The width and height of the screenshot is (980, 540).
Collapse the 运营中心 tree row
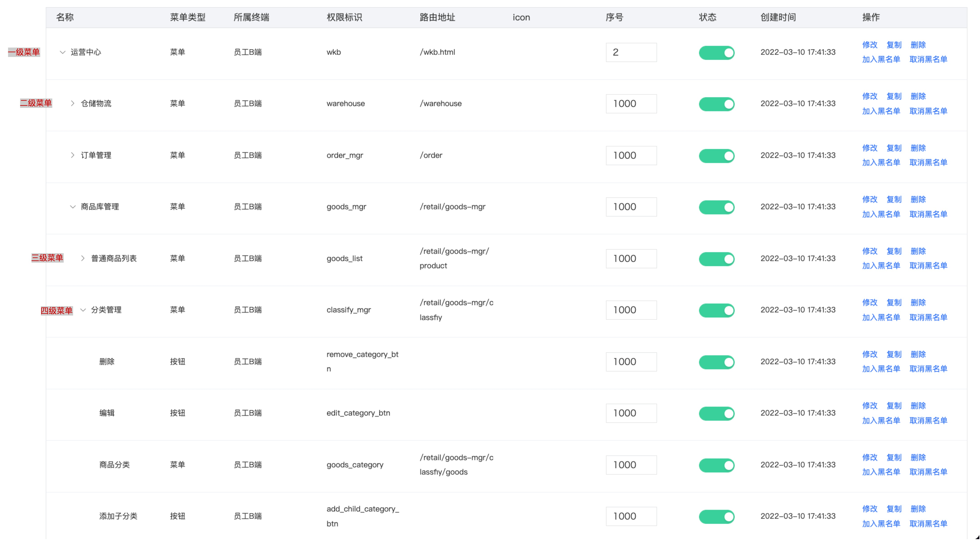click(62, 52)
